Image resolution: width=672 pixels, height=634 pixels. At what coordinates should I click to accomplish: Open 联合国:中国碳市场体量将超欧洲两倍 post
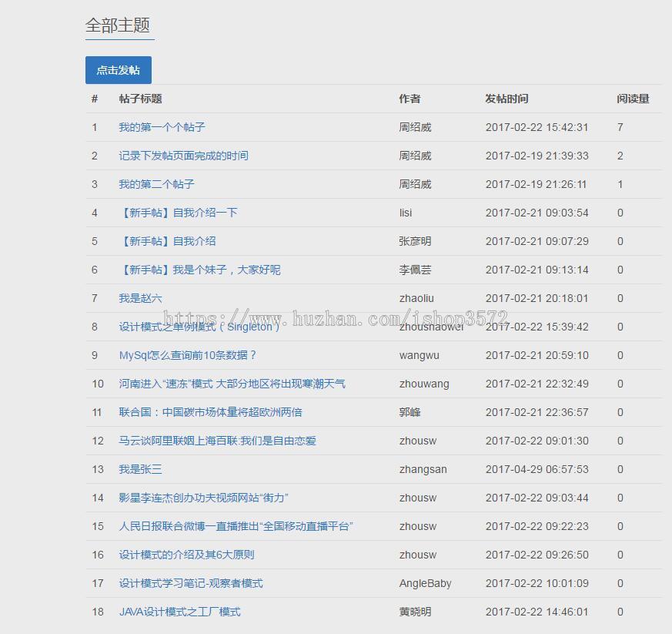pos(210,413)
